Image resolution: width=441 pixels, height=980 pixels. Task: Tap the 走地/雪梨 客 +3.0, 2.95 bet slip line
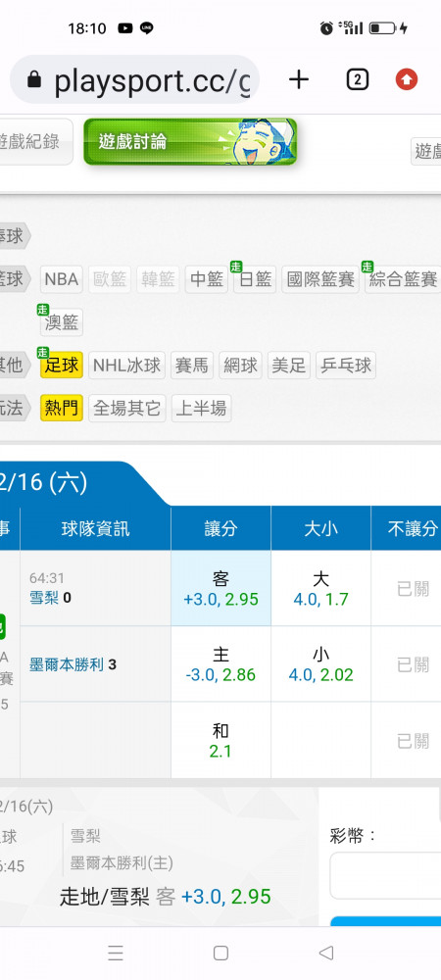[166, 897]
